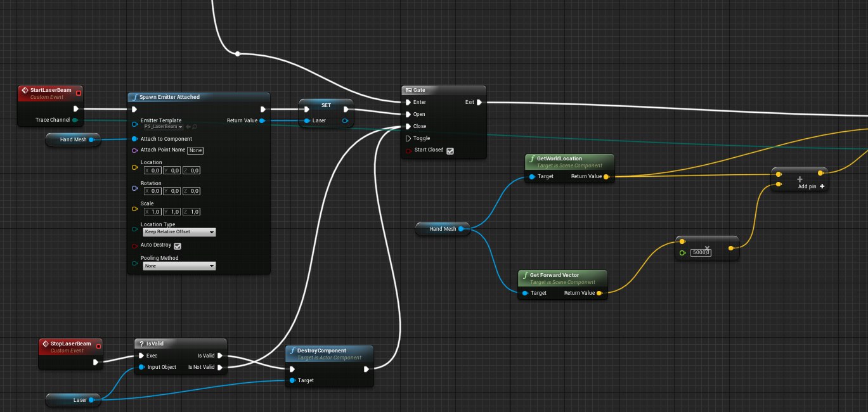Click the SET node Laser input pin
This screenshot has width=868, height=412.
click(307, 120)
